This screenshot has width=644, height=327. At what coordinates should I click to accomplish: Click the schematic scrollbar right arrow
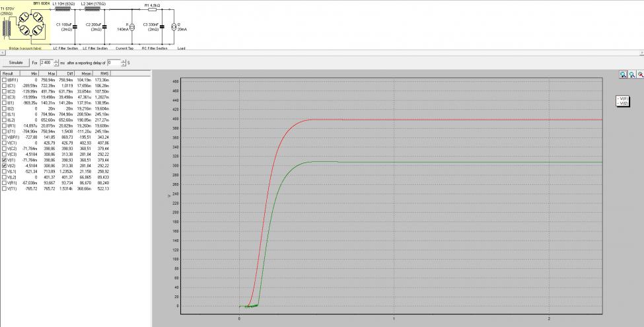click(641, 53)
